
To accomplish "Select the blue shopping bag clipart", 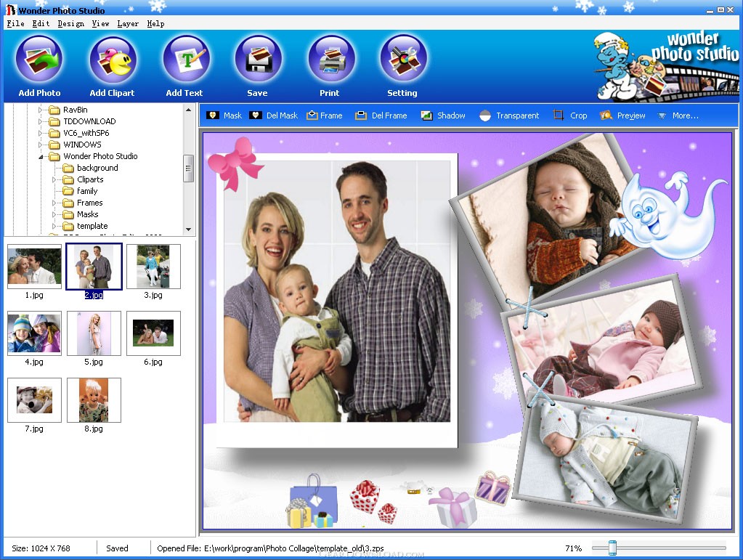I will [313, 500].
